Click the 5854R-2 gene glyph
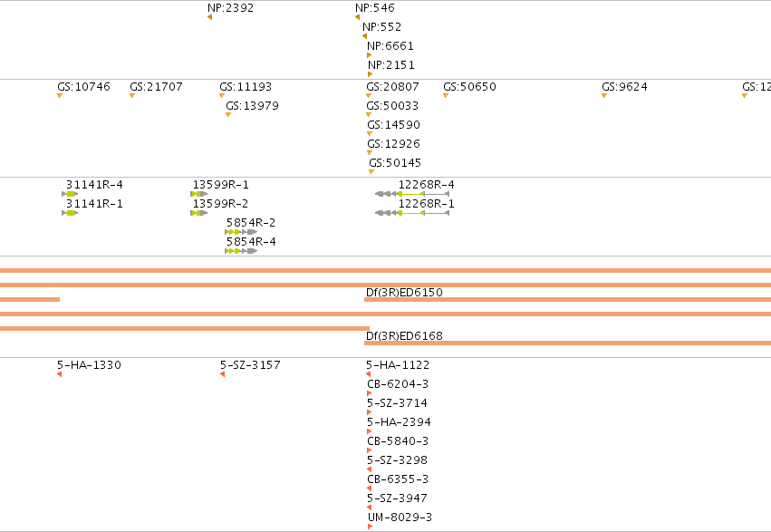 pos(241,232)
